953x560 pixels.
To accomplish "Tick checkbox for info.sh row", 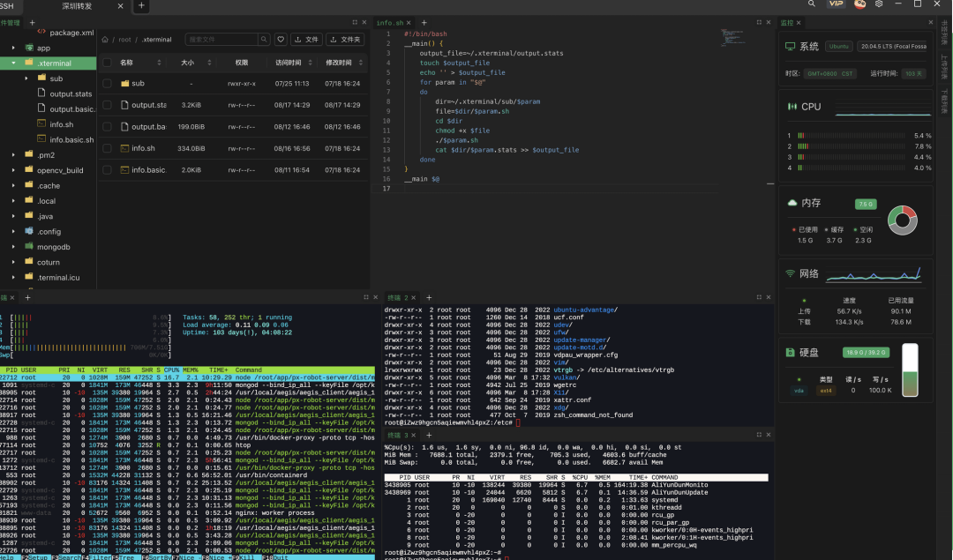I will (107, 148).
